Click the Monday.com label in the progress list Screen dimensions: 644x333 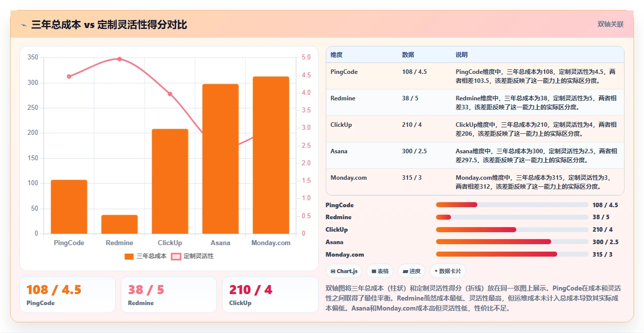[x=345, y=254]
